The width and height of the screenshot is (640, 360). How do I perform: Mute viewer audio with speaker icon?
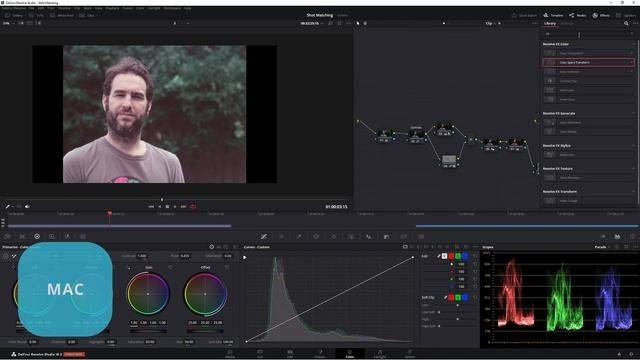click(27, 207)
